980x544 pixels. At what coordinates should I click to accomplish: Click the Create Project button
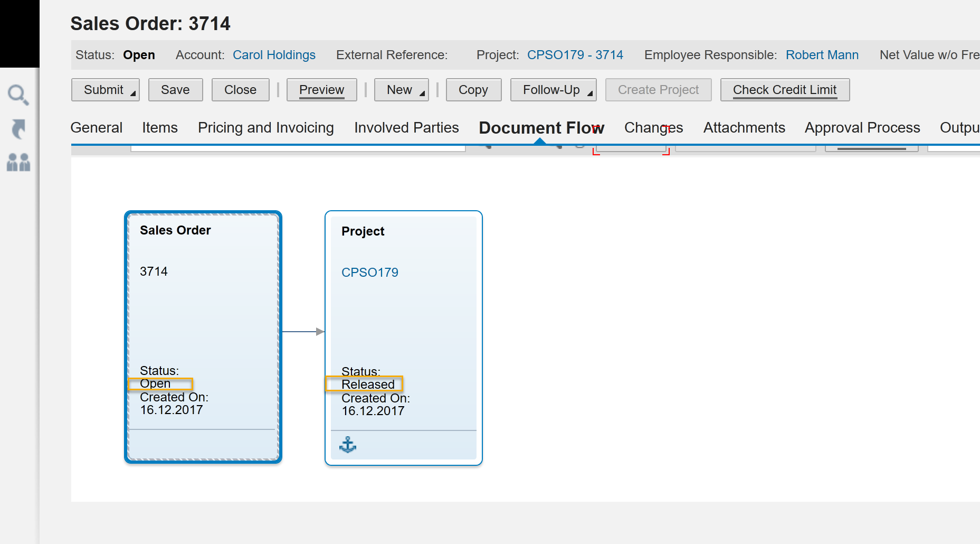click(x=658, y=90)
